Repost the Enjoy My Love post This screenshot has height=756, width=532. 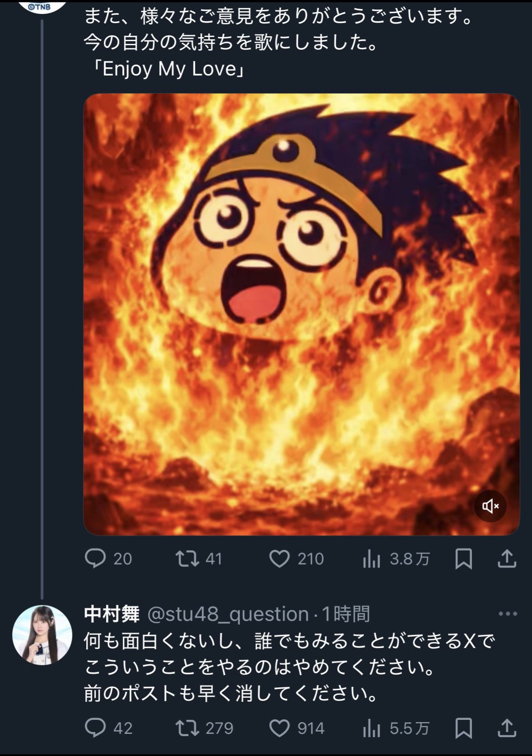[x=187, y=559]
